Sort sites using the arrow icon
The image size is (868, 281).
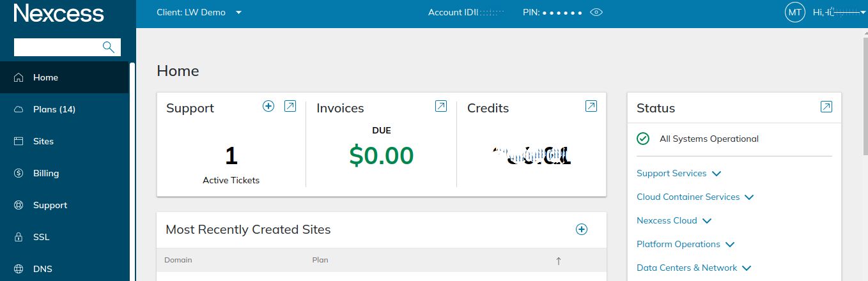(x=559, y=261)
